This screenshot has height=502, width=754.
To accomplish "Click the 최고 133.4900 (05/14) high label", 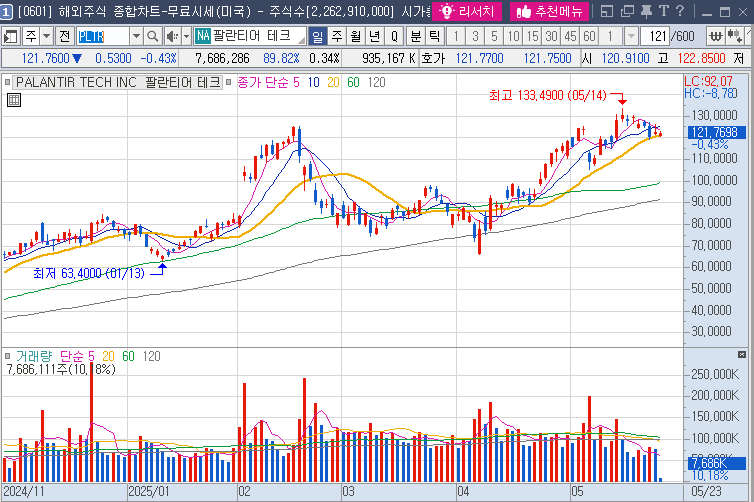I will click(x=548, y=95).
